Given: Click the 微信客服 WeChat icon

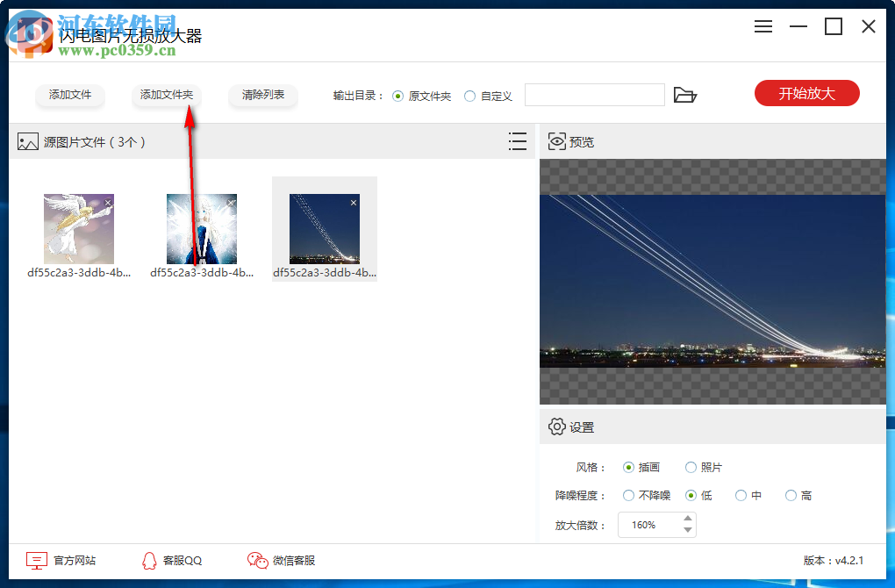Looking at the screenshot, I should pyautogui.click(x=257, y=560).
